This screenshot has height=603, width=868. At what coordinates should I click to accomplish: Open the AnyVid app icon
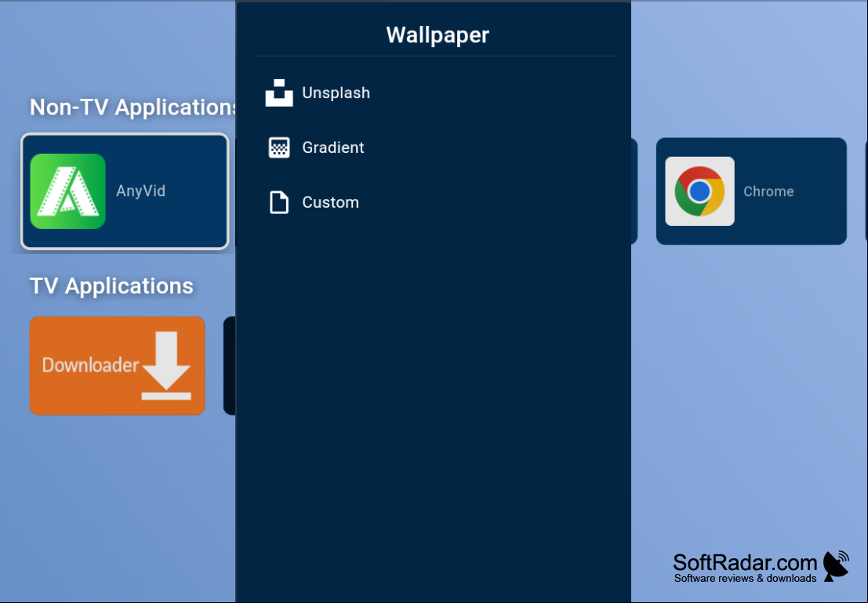(x=67, y=191)
